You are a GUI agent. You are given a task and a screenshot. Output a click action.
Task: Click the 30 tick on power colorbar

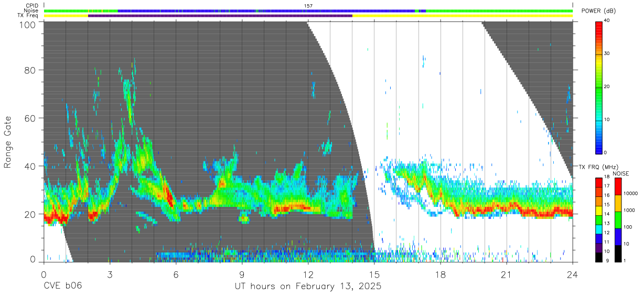coord(607,53)
